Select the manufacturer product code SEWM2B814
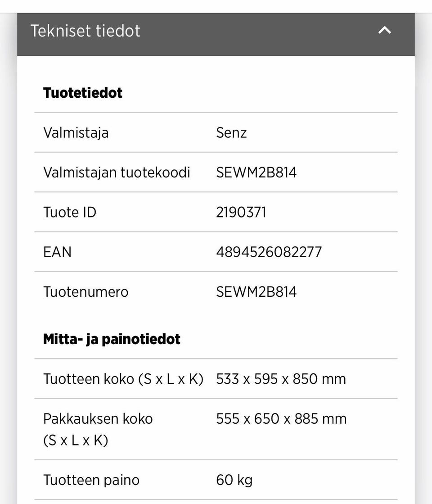432x504 pixels. (x=256, y=173)
